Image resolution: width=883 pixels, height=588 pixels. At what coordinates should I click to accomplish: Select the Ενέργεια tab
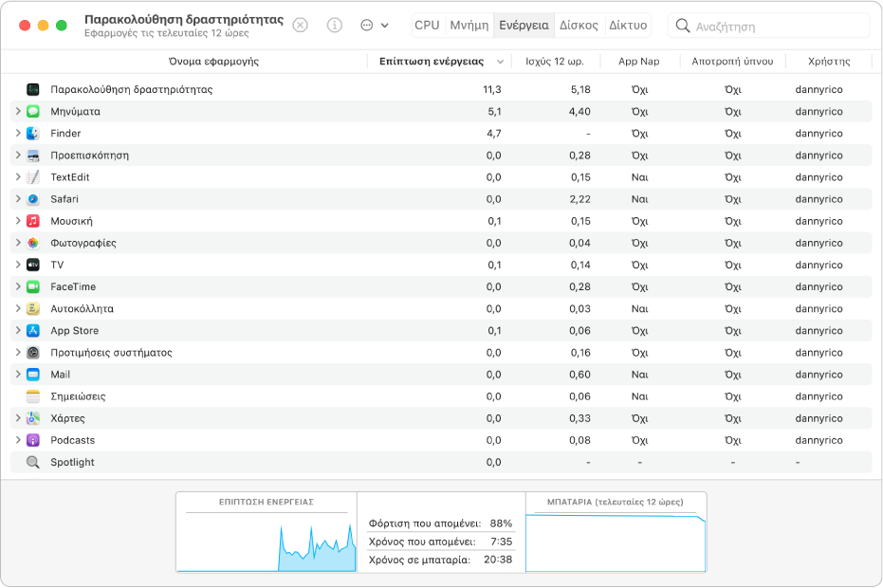click(524, 26)
